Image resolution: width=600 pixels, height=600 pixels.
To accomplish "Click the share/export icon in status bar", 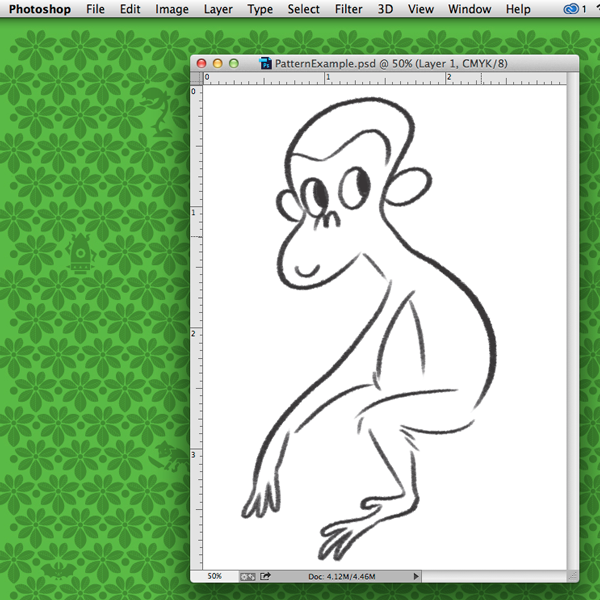I will click(x=265, y=576).
